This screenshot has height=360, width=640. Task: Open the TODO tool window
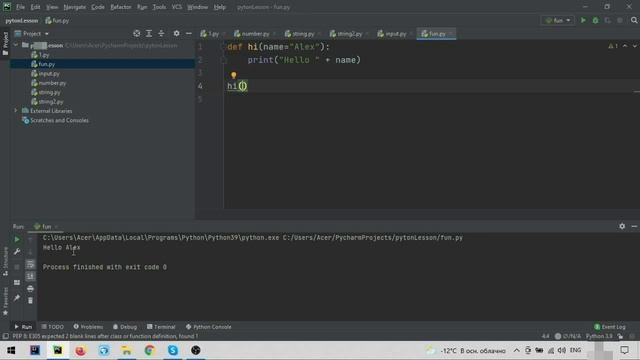click(53, 327)
